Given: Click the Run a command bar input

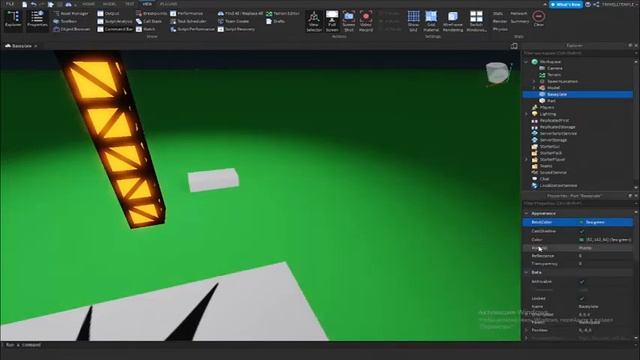Looking at the screenshot, I should (x=318, y=345).
